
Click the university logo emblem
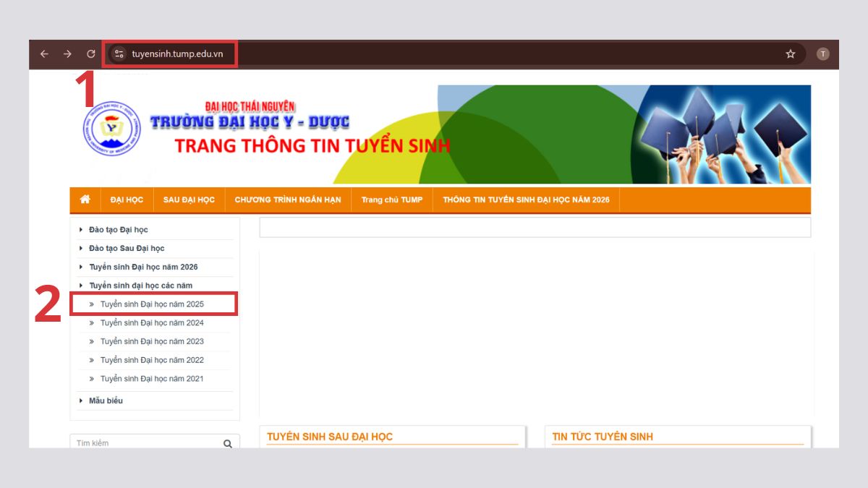pyautogui.click(x=112, y=129)
